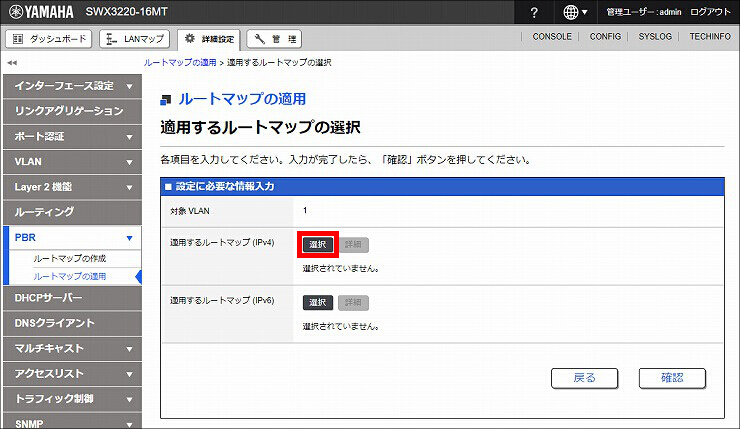Select the 詳細設定 tab
Image resolution: width=740 pixels, height=429 pixels.
(209, 39)
